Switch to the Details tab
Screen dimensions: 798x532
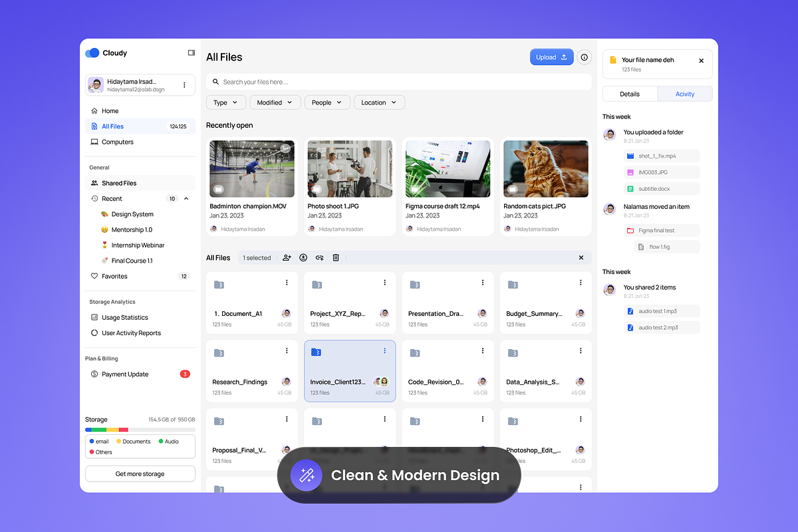click(x=630, y=94)
